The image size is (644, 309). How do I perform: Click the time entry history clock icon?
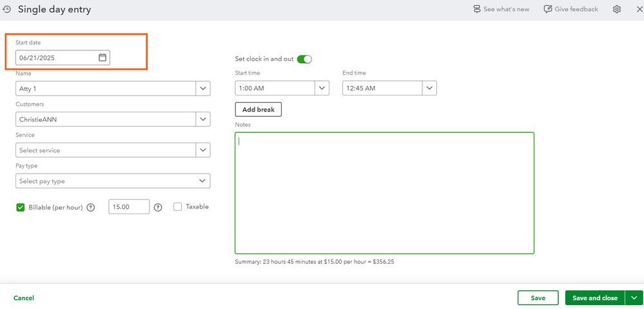pyautogui.click(x=7, y=10)
